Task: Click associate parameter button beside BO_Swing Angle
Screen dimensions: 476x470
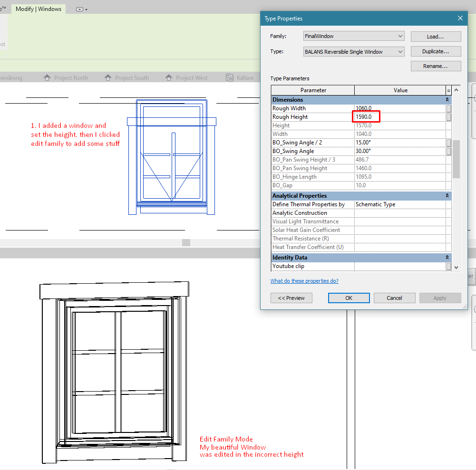Action: click(448, 151)
